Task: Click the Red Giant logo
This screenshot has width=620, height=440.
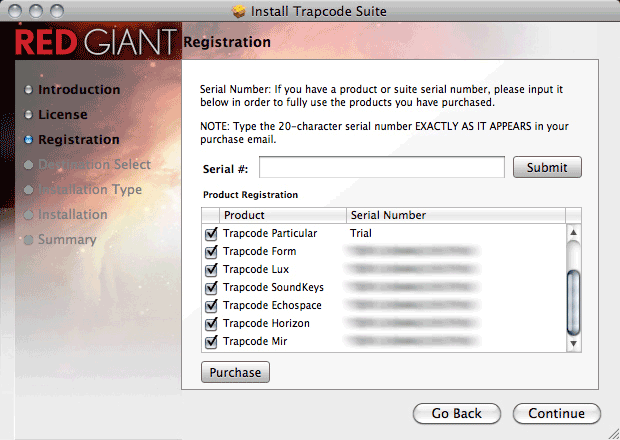Action: (96, 42)
